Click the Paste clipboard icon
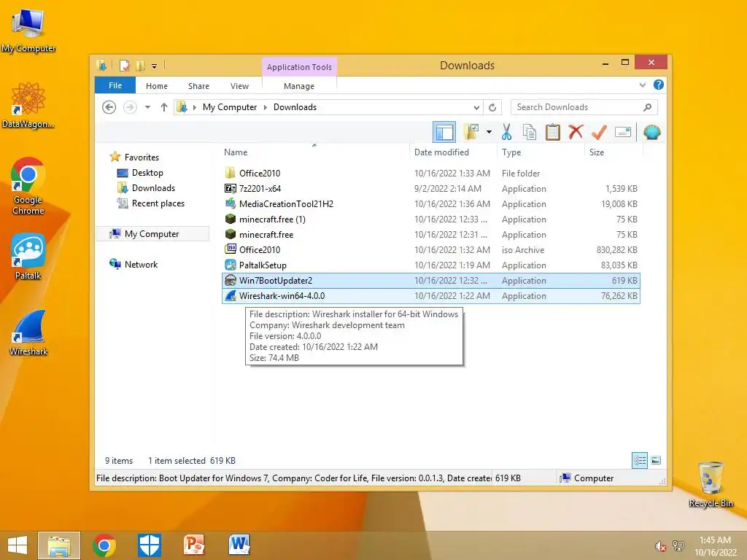This screenshot has height=560, width=747. coord(552,132)
